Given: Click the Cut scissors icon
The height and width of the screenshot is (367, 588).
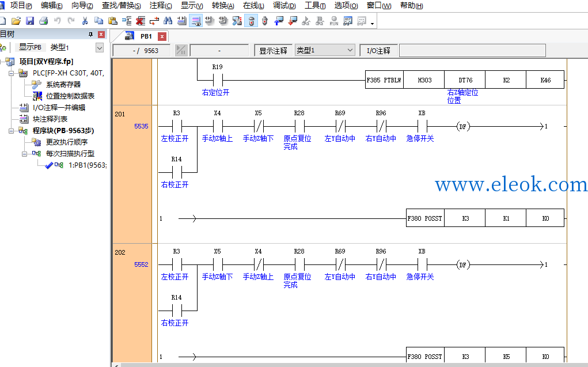Looking at the screenshot, I should tap(85, 21).
